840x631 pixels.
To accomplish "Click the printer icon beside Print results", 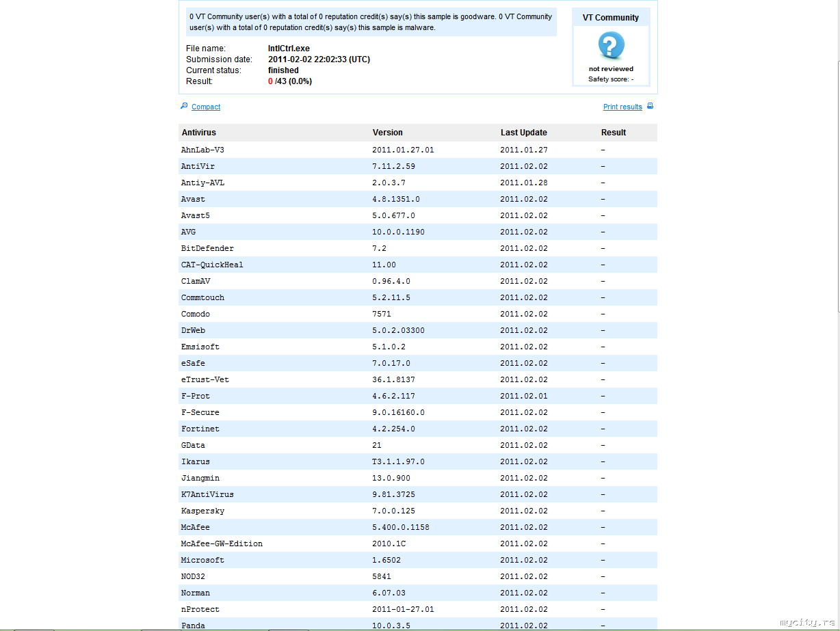I will click(x=650, y=106).
